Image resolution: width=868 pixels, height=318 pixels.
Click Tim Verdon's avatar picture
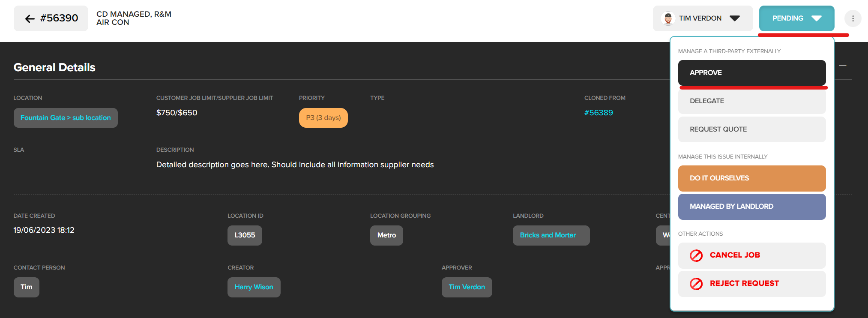pyautogui.click(x=668, y=18)
